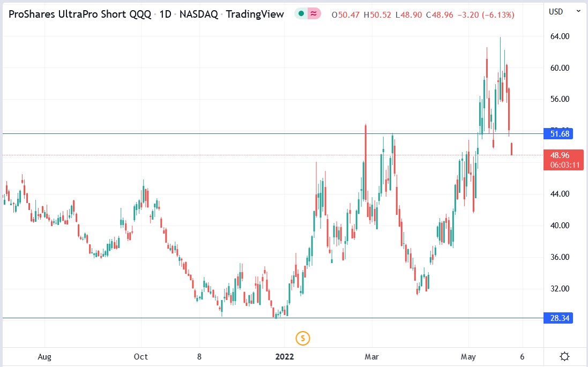This screenshot has height=367, width=588.
Task: Click the close value C48.96
Action: [440, 15]
